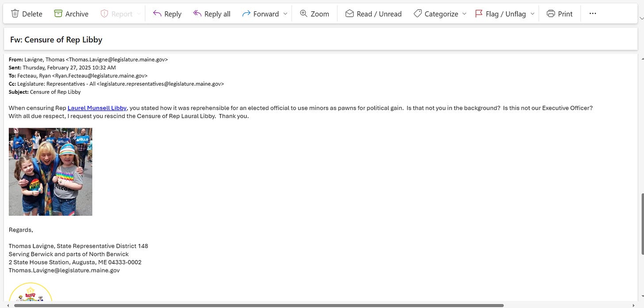Screen dimensions: 644x308
Task: Click the Archive button label
Action: tap(77, 14)
